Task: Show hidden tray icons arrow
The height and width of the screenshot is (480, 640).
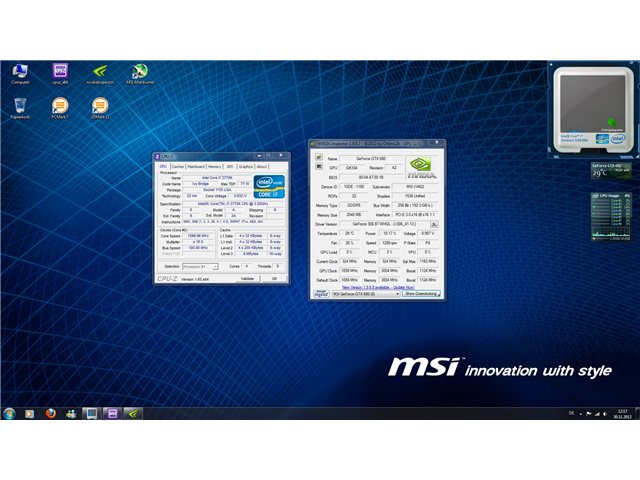Action: coord(580,414)
